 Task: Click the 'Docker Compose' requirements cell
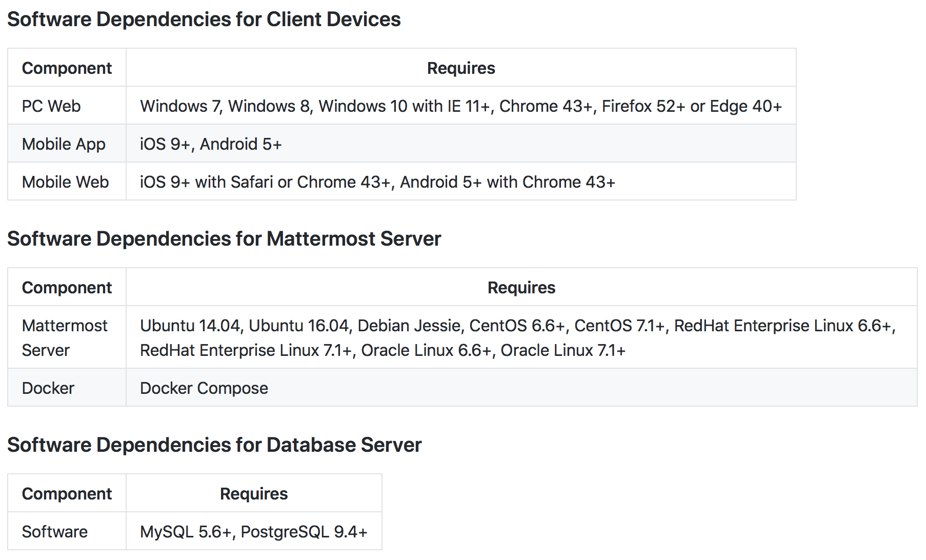[x=204, y=388]
